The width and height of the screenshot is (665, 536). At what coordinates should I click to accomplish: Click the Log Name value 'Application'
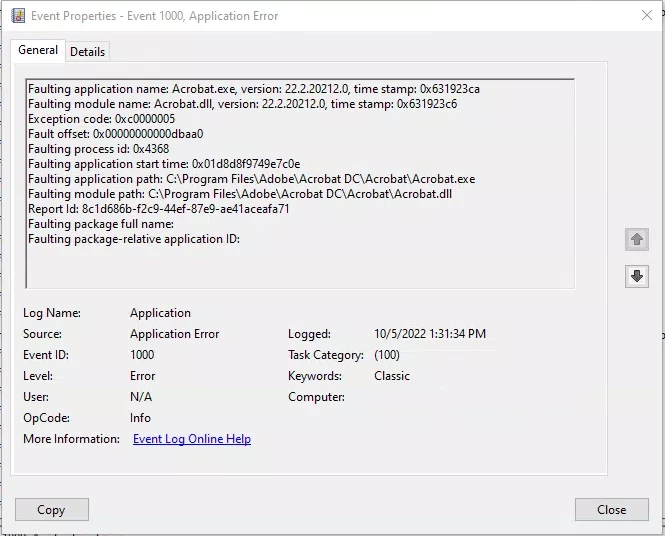point(160,313)
